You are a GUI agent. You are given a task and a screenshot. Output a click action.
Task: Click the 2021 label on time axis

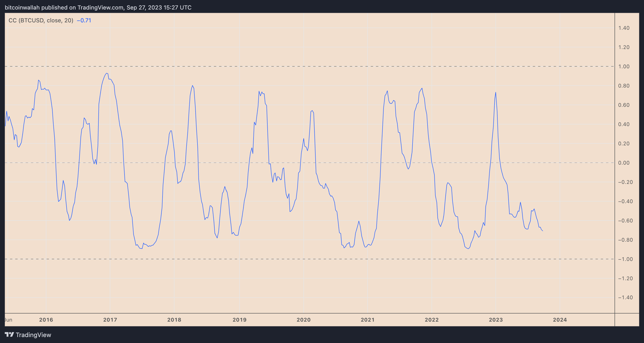[367, 320]
